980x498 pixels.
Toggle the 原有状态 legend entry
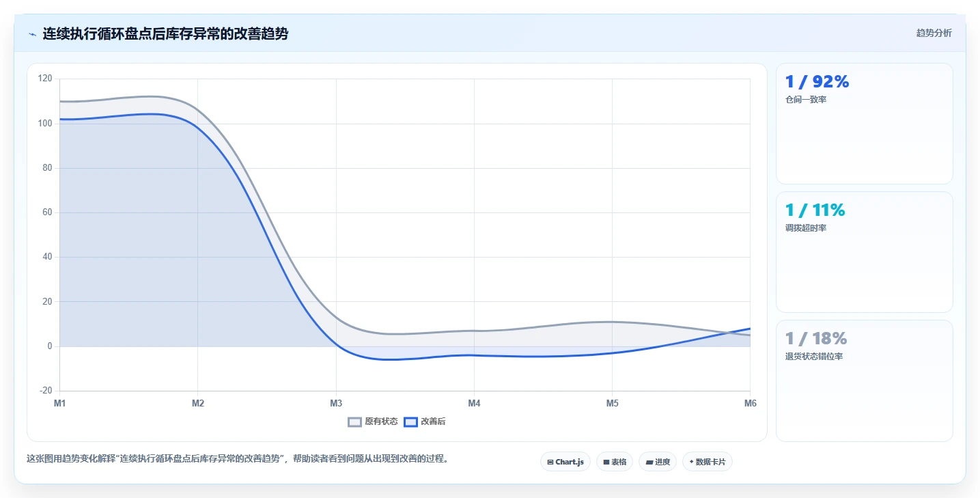tap(373, 421)
